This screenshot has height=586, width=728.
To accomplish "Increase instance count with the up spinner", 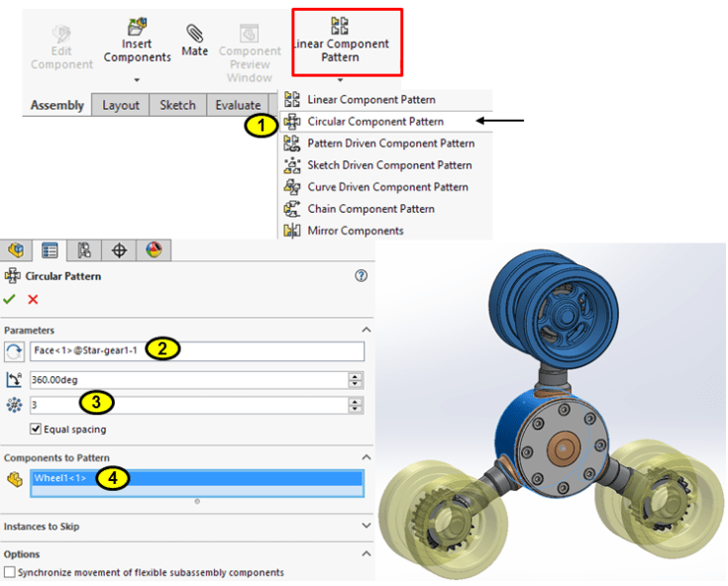I will pos(356,401).
